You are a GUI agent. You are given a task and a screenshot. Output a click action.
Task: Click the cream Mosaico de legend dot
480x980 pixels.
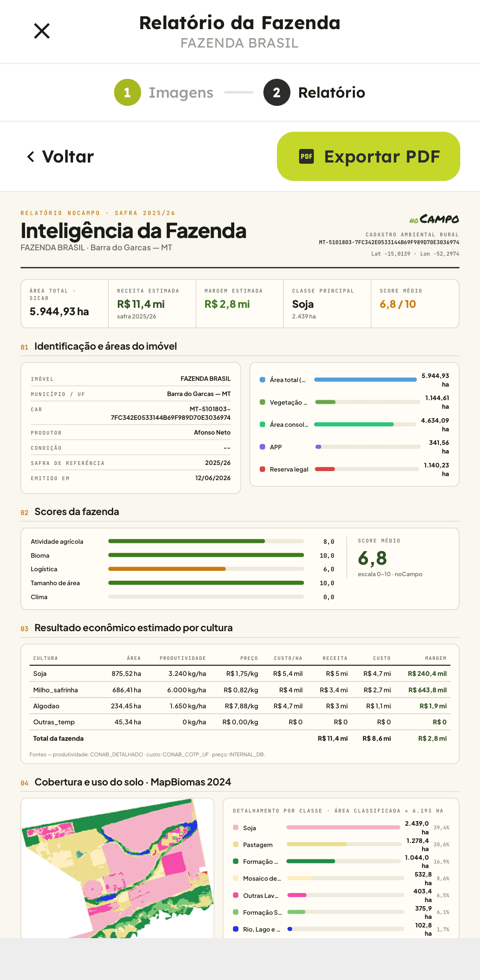pos(235,878)
